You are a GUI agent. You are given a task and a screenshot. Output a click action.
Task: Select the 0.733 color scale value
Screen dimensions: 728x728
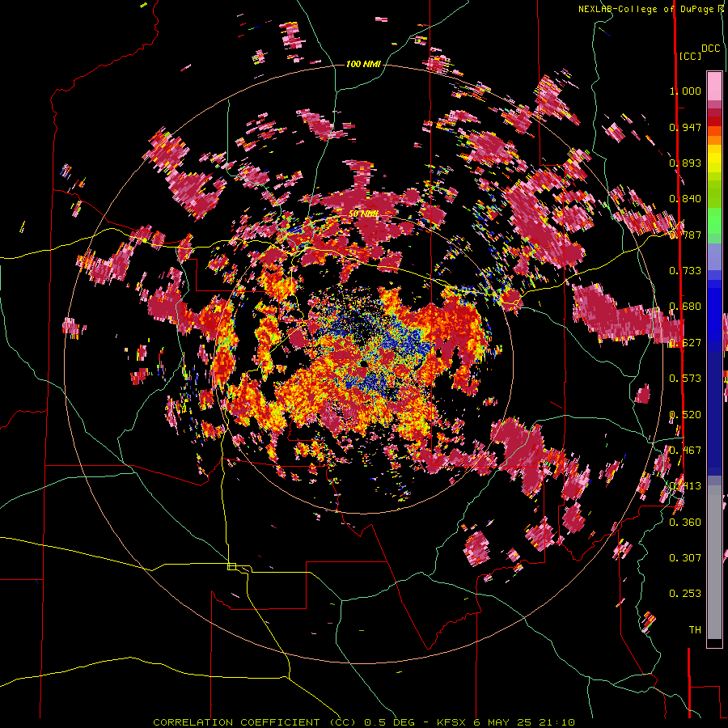[685, 271]
